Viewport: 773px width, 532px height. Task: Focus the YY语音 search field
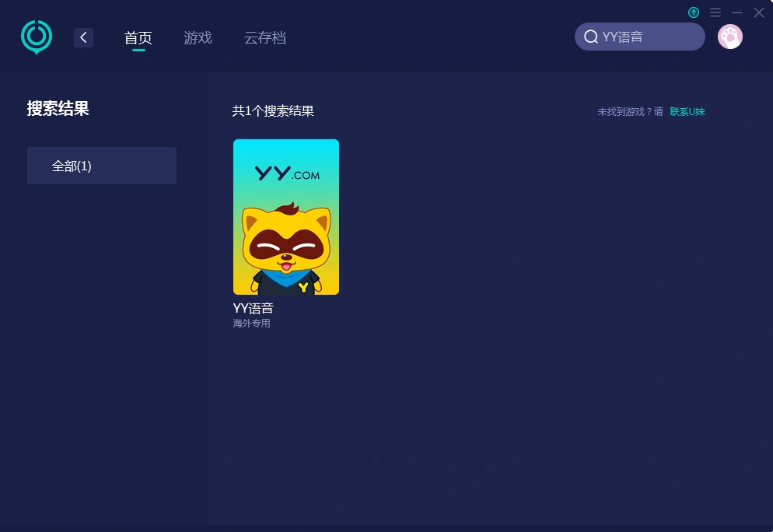[639, 37]
